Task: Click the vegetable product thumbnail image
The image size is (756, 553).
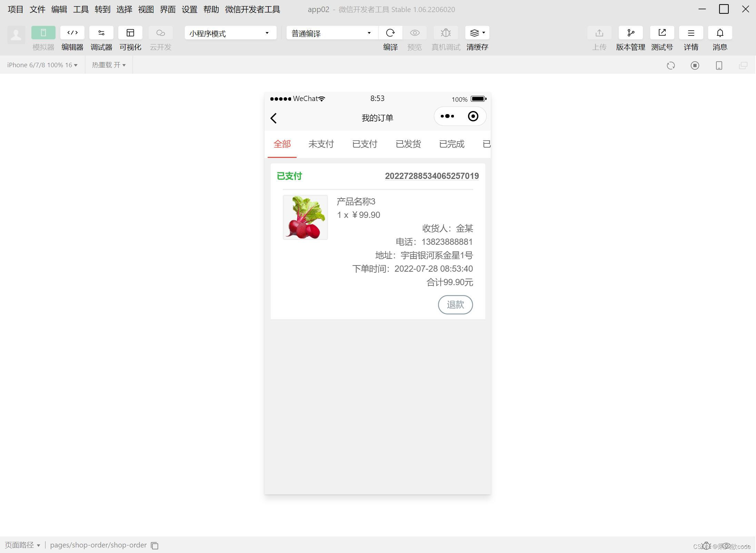Action: [x=305, y=217]
